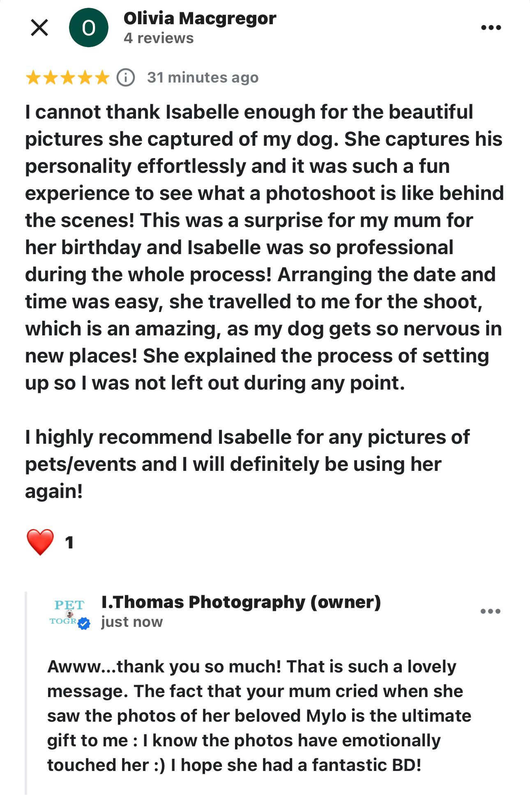Click the owner's "Awww...thank you" reply text

point(259,716)
